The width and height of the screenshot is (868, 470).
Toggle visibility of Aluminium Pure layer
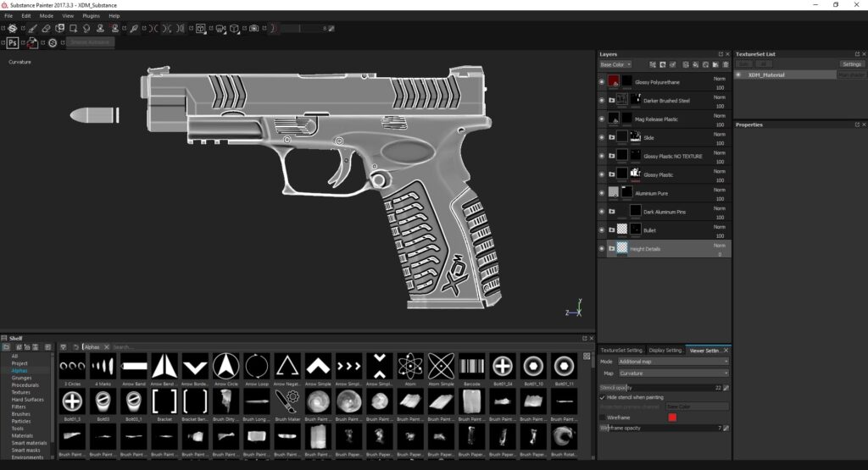[602, 193]
